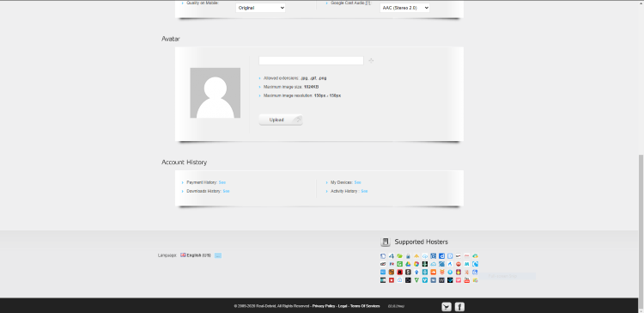Click the English (US) language selector

coord(196,255)
